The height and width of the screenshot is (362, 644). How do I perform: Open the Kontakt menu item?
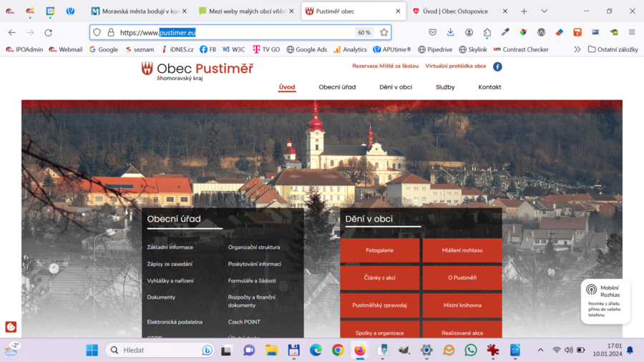pos(489,87)
